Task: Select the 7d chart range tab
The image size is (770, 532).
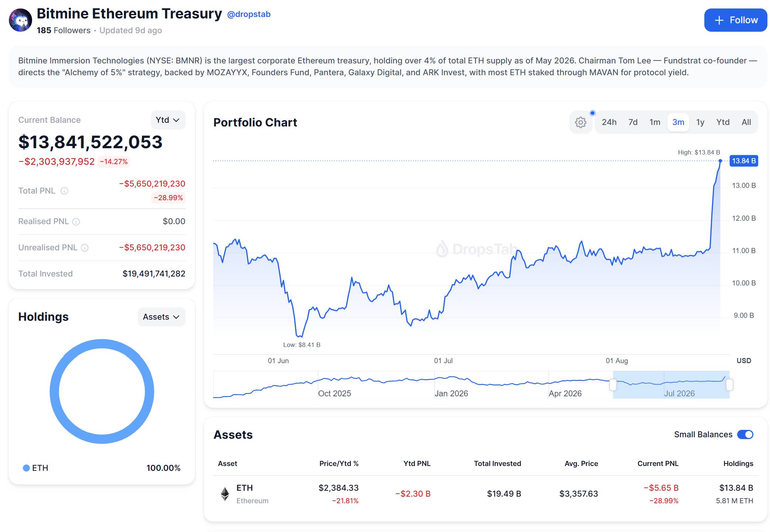Action: (x=633, y=122)
